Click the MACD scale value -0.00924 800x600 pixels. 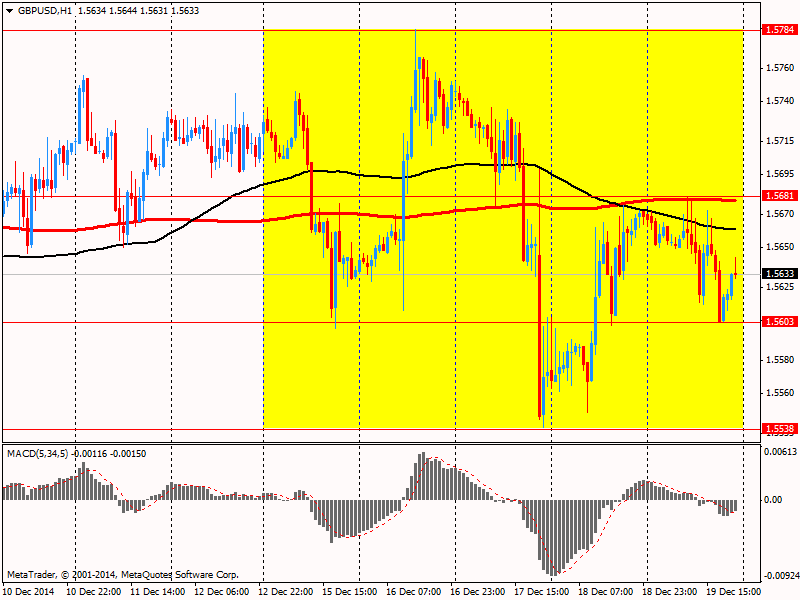point(780,576)
